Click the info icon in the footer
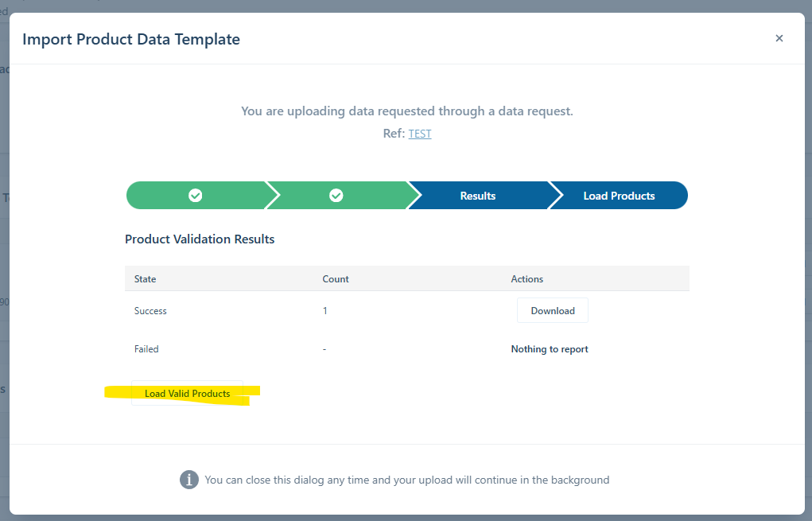Image resolution: width=812 pixels, height=521 pixels. [188, 480]
